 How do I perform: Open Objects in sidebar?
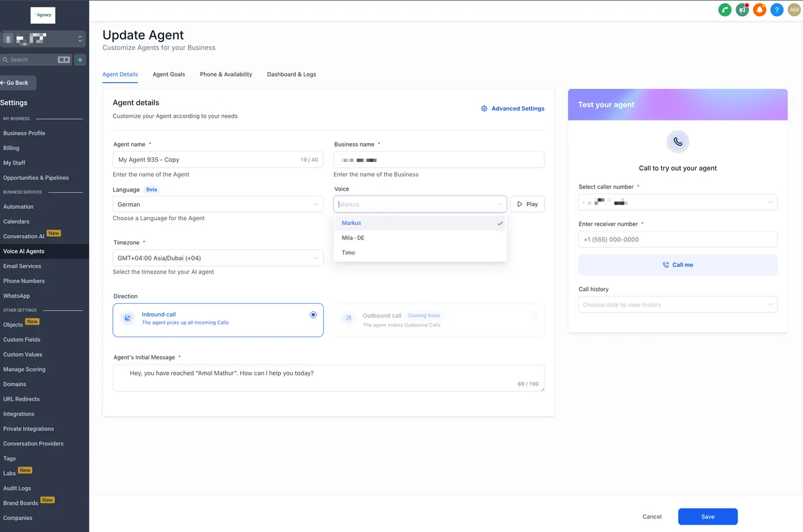[x=13, y=325]
